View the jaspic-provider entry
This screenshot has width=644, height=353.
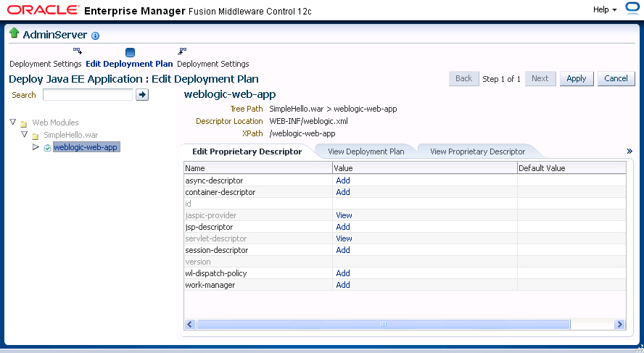click(x=344, y=215)
